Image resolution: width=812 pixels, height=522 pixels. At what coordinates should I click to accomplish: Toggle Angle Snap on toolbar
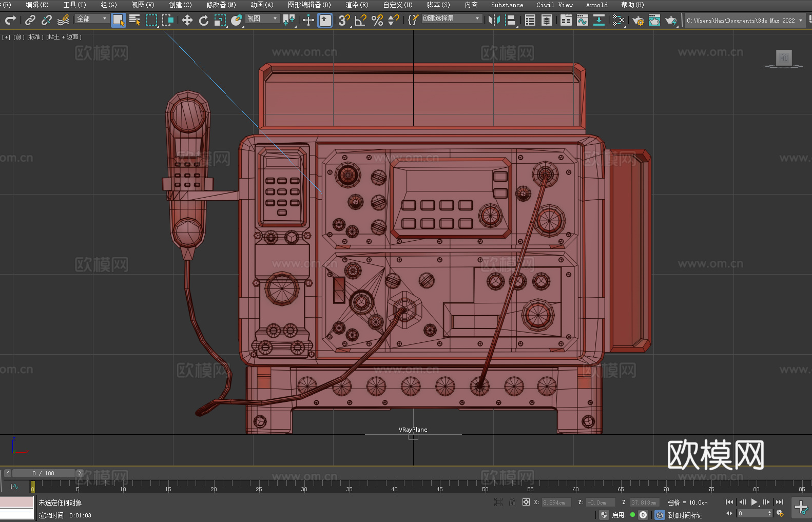tap(361, 20)
